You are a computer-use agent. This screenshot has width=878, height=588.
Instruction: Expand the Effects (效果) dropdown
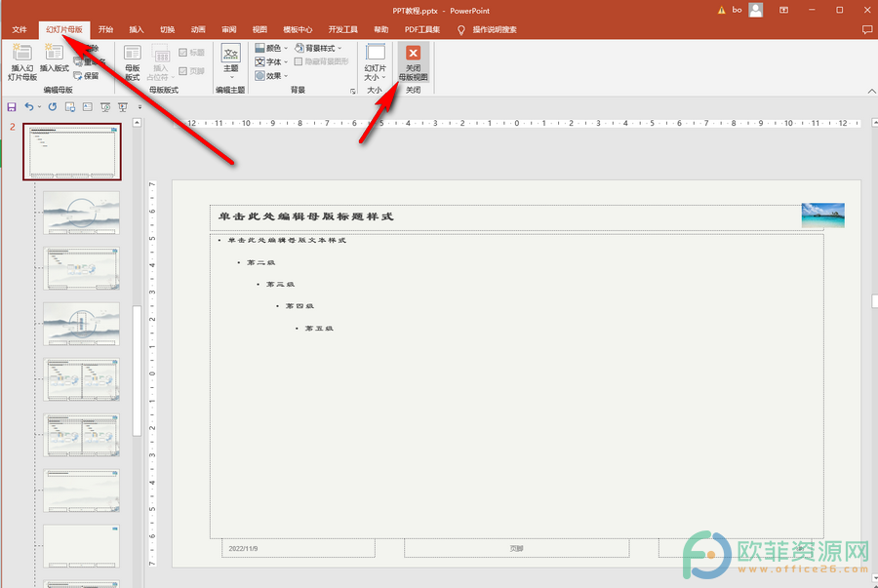pyautogui.click(x=271, y=75)
